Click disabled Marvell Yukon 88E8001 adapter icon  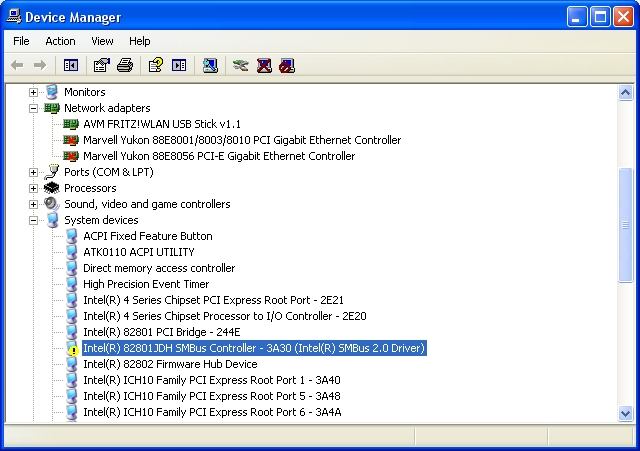pyautogui.click(x=71, y=140)
